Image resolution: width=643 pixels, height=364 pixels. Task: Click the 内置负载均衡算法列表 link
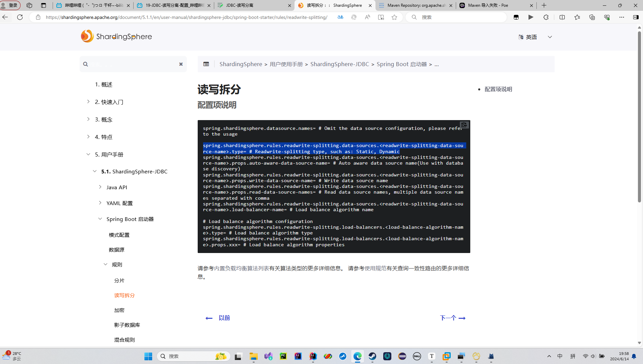[x=242, y=268]
